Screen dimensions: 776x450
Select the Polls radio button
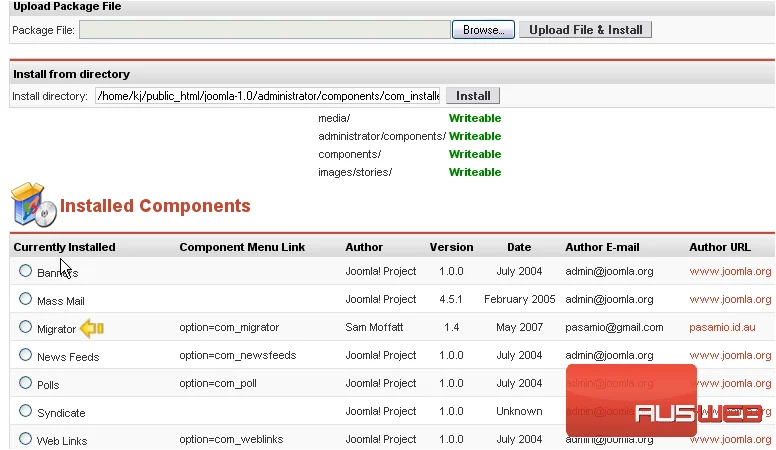25,383
